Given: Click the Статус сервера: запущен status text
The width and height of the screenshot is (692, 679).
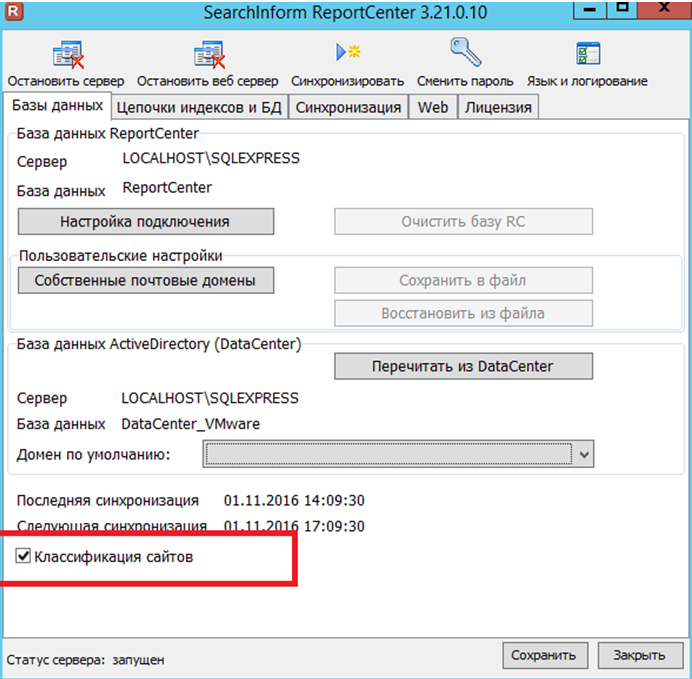Looking at the screenshot, I should [x=86, y=660].
